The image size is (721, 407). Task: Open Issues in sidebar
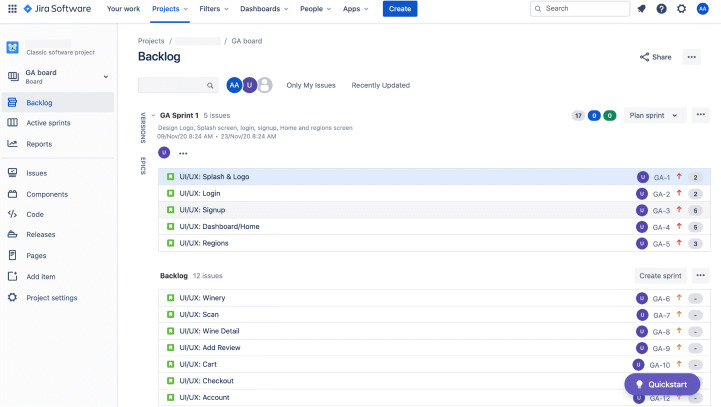tap(58, 173)
